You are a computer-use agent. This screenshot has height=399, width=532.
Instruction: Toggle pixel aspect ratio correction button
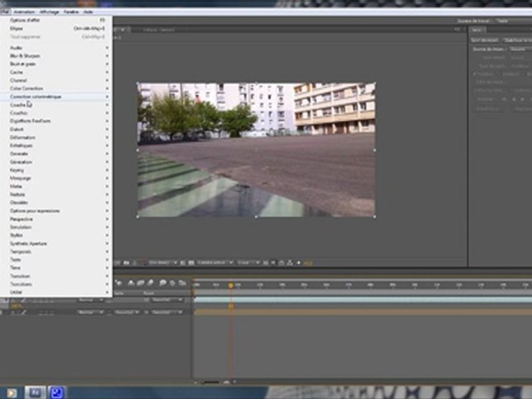point(265,263)
